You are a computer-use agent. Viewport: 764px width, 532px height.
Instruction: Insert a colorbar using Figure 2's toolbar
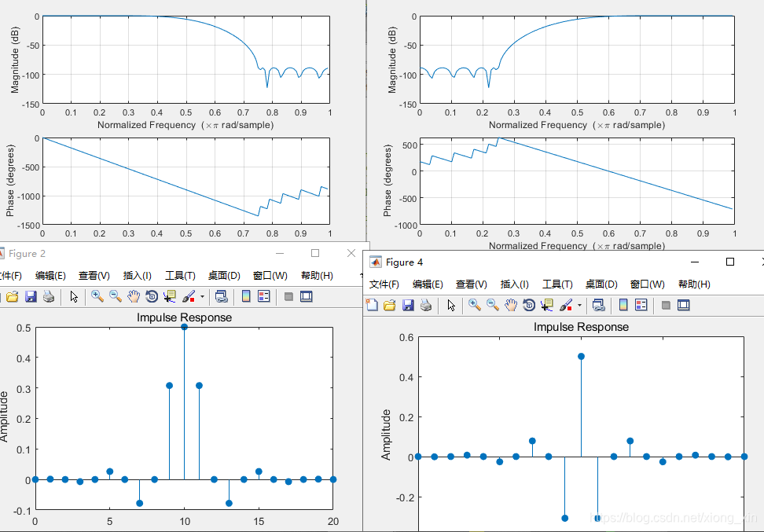point(245,297)
